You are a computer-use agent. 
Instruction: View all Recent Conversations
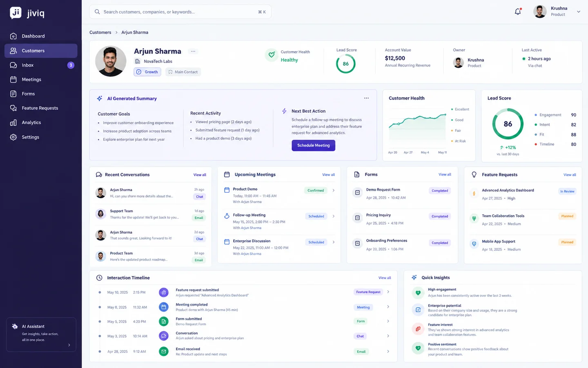point(200,175)
